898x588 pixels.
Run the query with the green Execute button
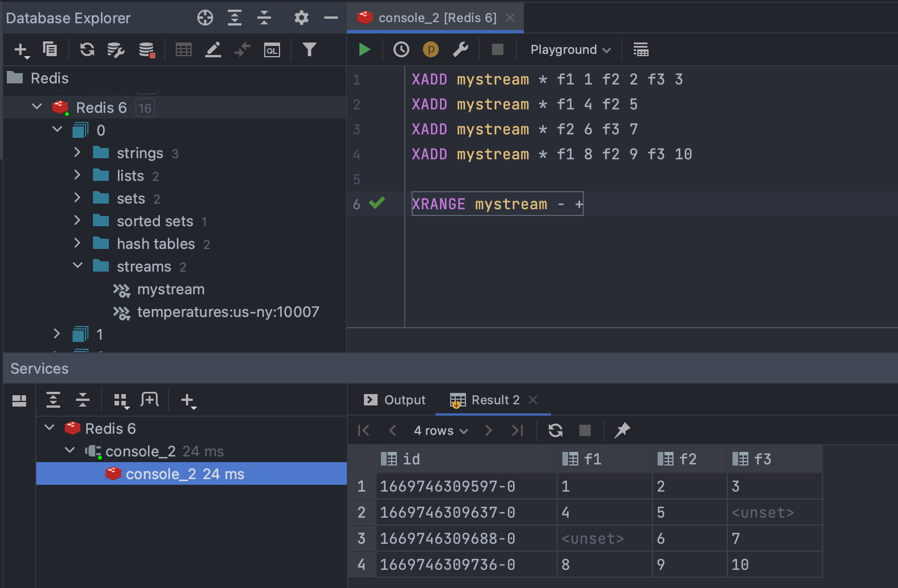(x=365, y=50)
